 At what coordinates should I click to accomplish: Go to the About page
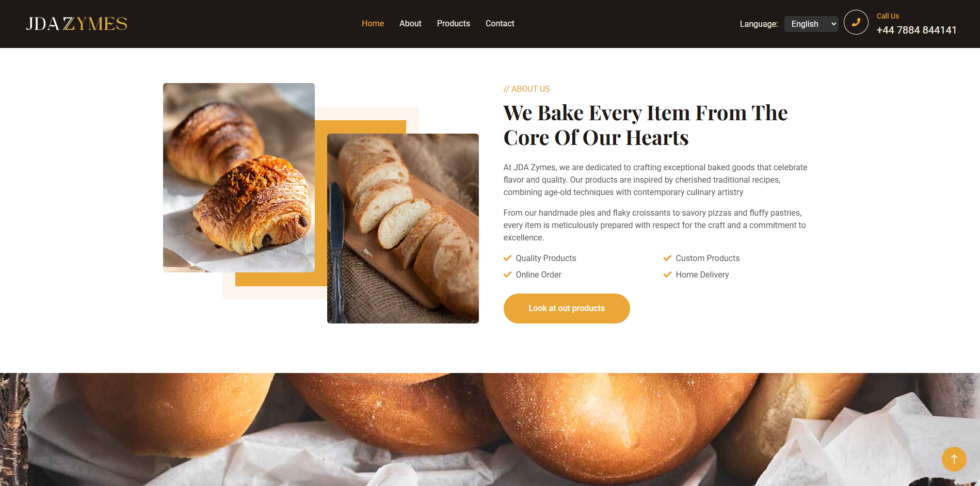point(410,24)
